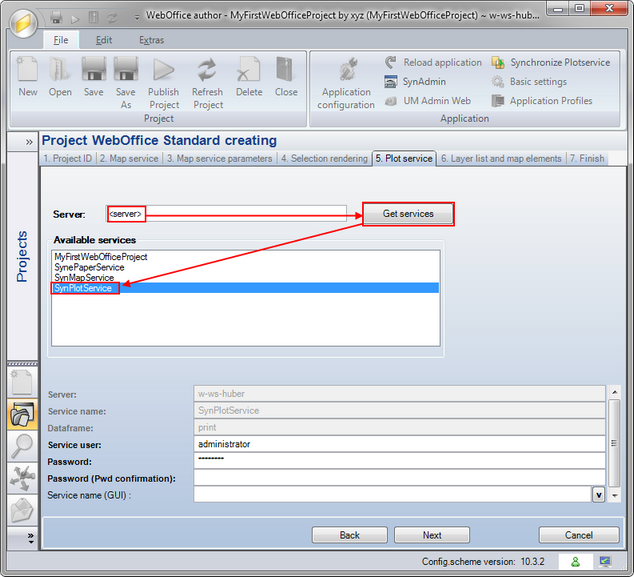Click the Open project ribbon icon
This screenshot has width=634, height=577.
coord(60,77)
